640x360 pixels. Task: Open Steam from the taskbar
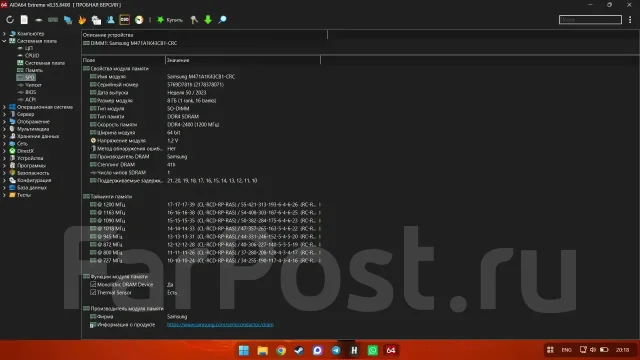[299, 350]
